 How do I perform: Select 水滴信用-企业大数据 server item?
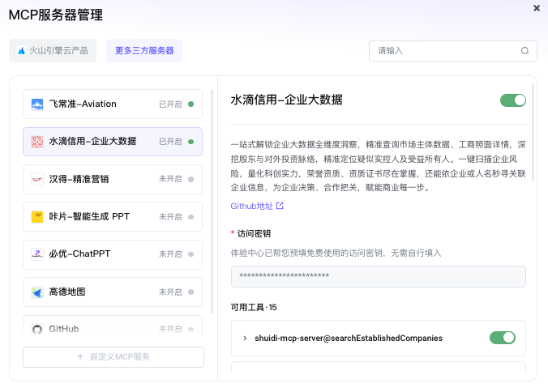[x=113, y=142]
